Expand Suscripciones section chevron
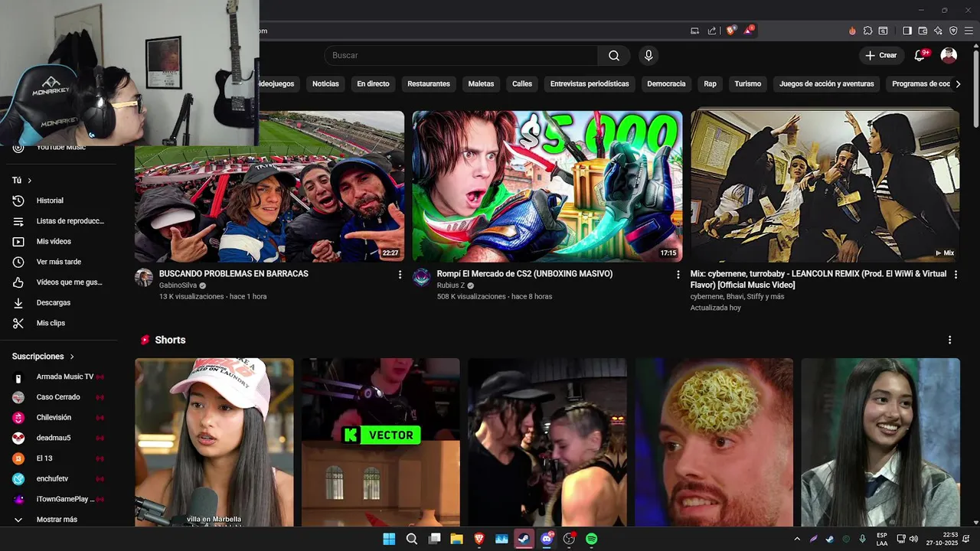The image size is (980, 551). pos(73,357)
